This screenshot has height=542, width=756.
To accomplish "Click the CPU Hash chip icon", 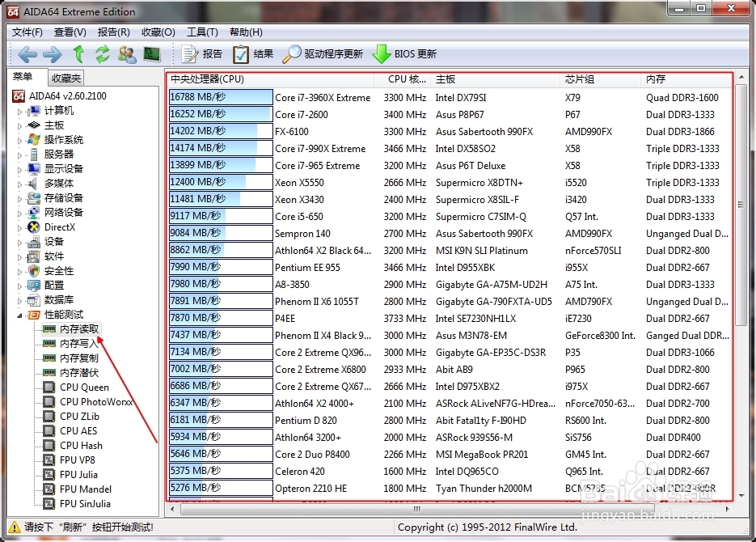I will (x=49, y=445).
